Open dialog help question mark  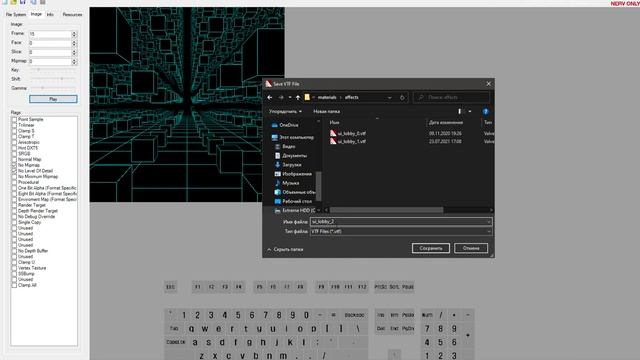tap(485, 111)
